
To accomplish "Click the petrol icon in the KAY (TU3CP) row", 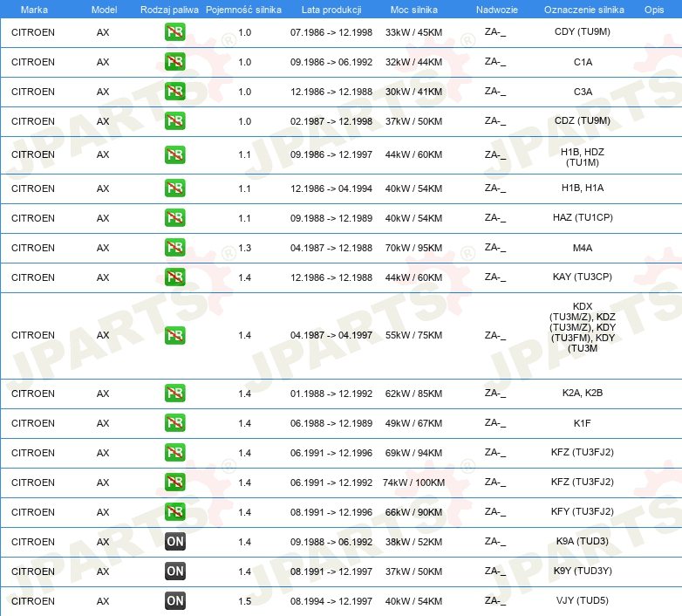I will tap(174, 277).
